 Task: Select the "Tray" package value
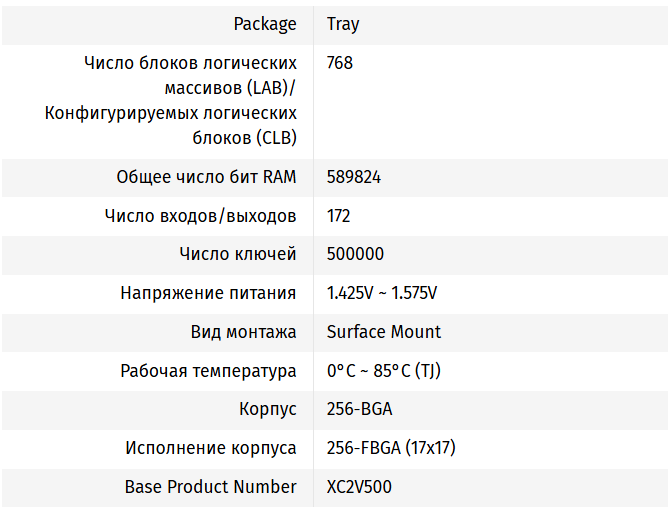343,24
